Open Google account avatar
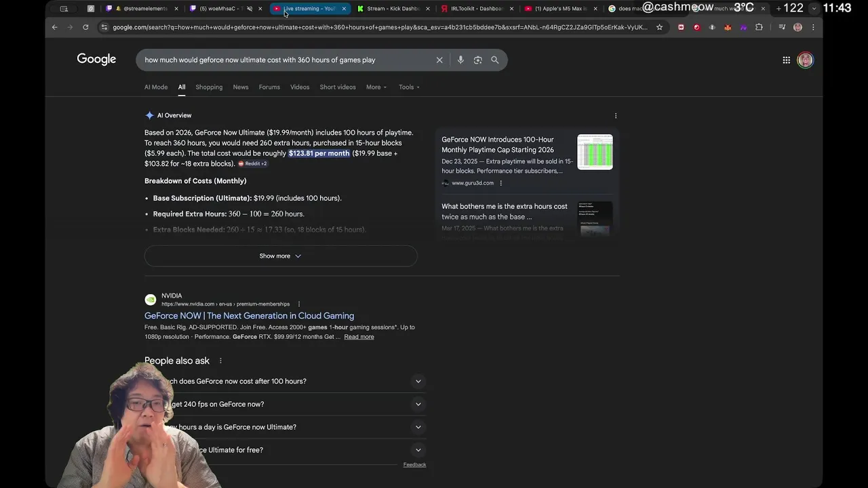 coord(805,60)
